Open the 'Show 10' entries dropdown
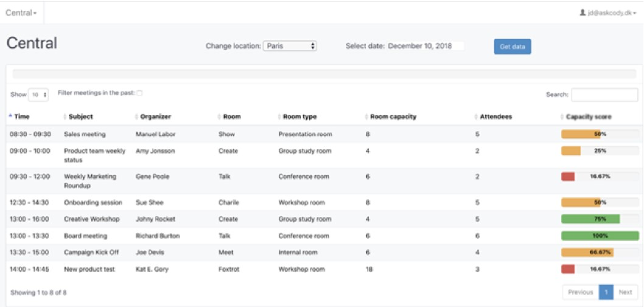The height and width of the screenshot is (307, 644). 38,95
